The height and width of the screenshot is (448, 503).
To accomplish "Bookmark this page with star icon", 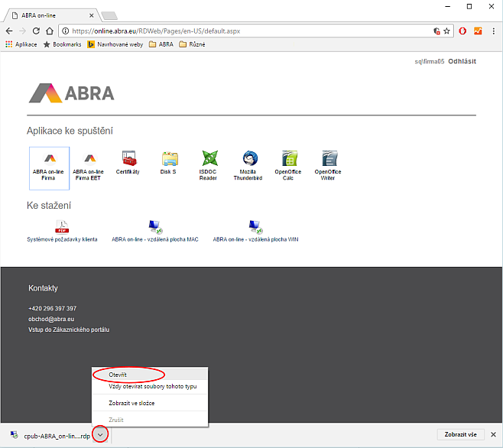I will [446, 31].
